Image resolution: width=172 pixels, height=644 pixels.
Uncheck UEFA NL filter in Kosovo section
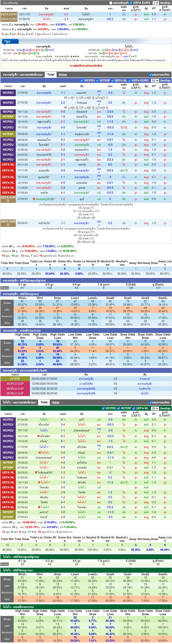coord(134,408)
